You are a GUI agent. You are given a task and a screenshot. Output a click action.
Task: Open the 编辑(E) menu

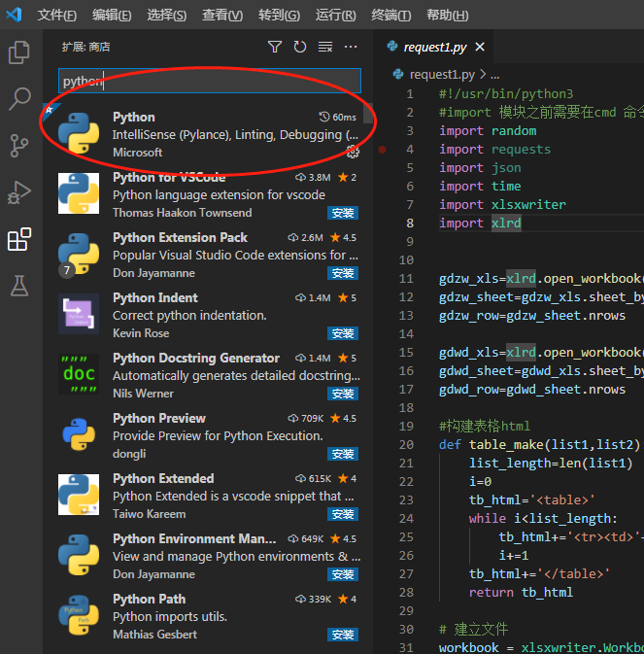point(112,15)
